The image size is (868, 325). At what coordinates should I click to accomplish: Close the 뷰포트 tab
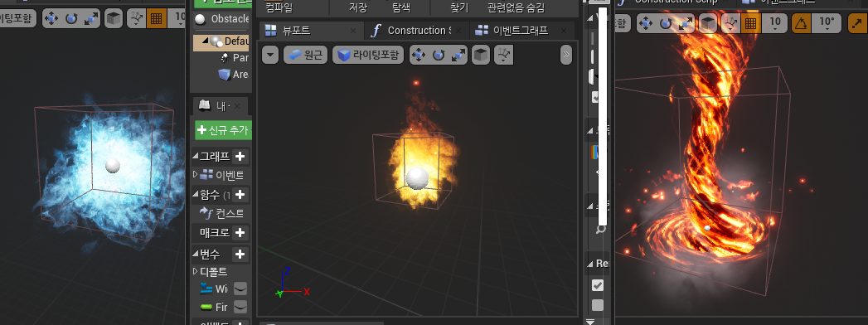pyautogui.click(x=353, y=31)
